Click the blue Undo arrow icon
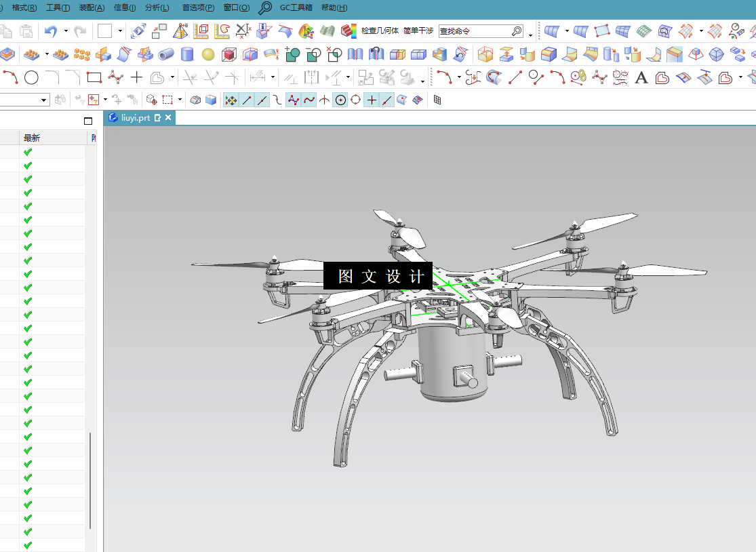This screenshot has width=756, height=552. pyautogui.click(x=51, y=31)
